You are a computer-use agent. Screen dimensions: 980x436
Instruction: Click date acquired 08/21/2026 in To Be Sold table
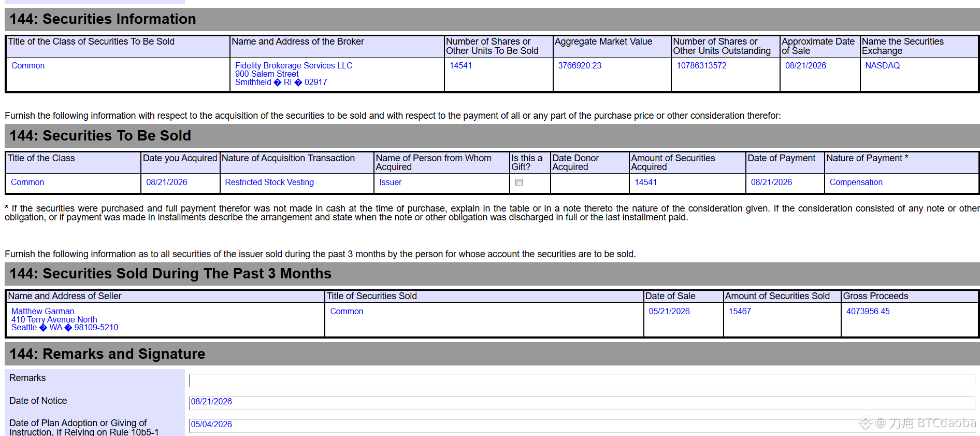(x=167, y=182)
